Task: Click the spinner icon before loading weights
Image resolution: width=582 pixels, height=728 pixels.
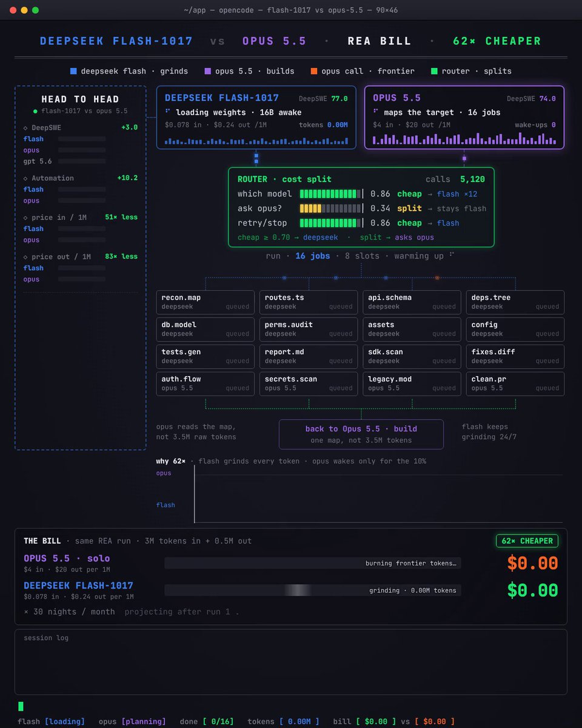Action: (x=168, y=112)
